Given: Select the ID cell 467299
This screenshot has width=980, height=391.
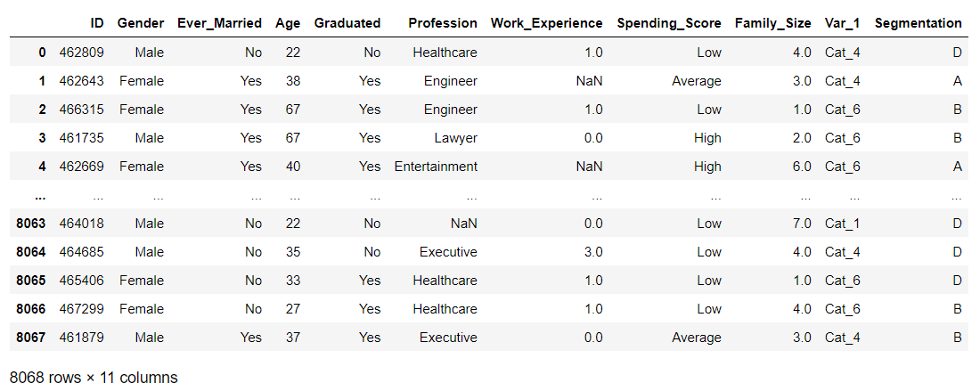Looking at the screenshot, I should (x=82, y=308).
